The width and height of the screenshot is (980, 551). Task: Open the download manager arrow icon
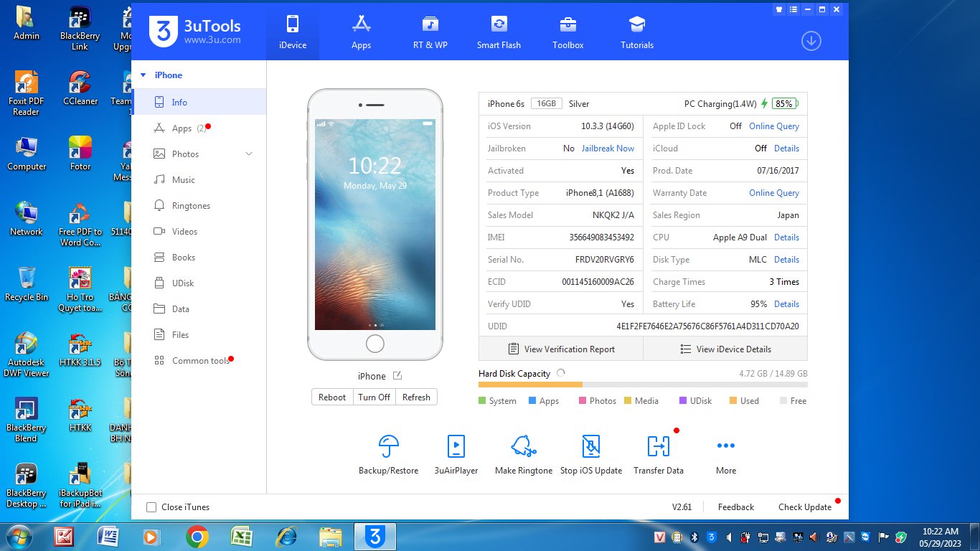tap(811, 41)
